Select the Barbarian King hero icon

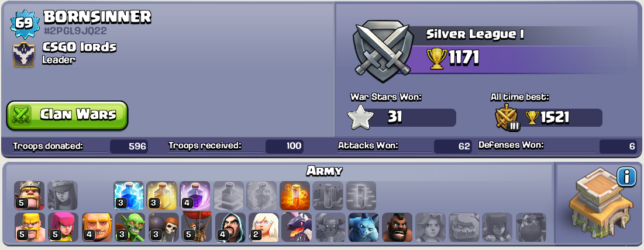pos(29,196)
